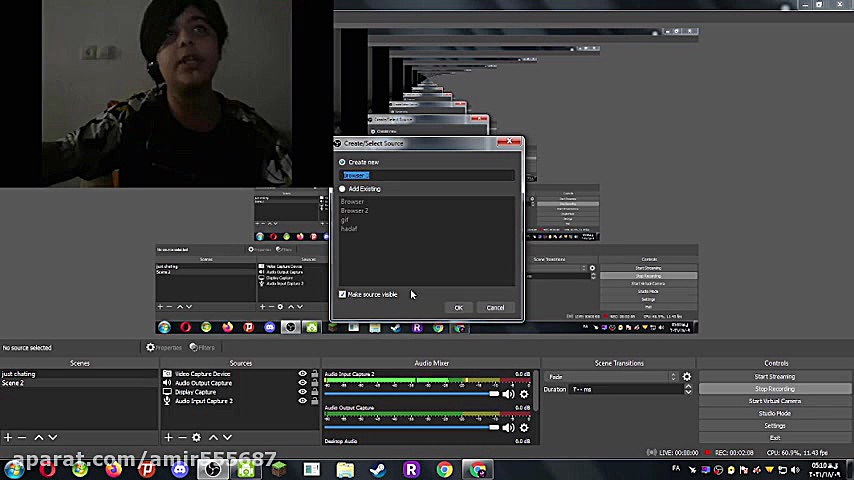Image resolution: width=854 pixels, height=480 pixels.
Task: Click the new source name input field
Action: [426, 175]
